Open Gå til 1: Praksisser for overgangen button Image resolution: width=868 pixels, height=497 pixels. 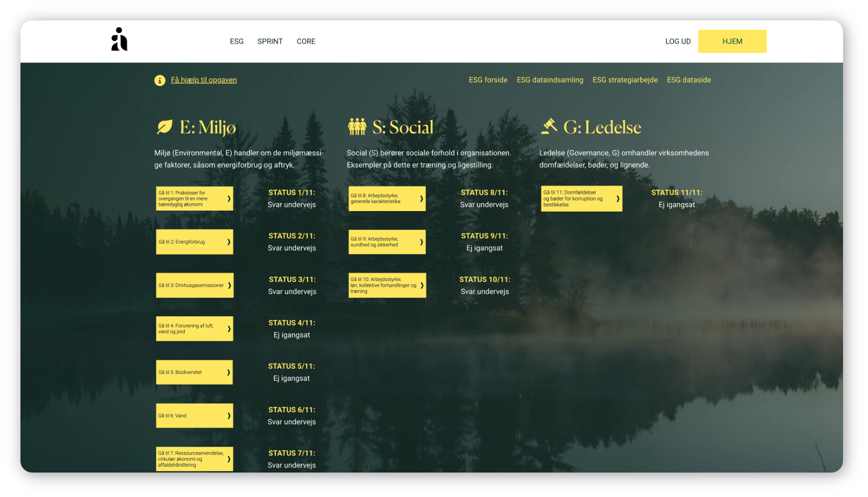click(195, 199)
